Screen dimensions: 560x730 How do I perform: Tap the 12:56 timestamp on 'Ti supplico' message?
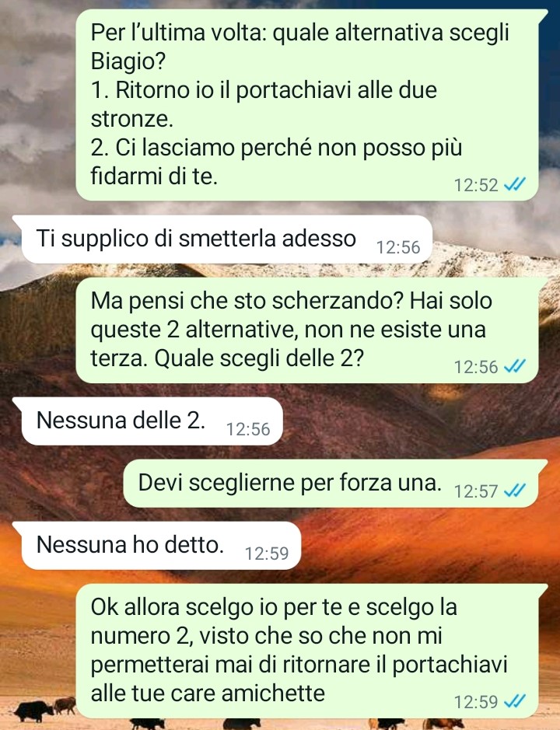point(398,247)
